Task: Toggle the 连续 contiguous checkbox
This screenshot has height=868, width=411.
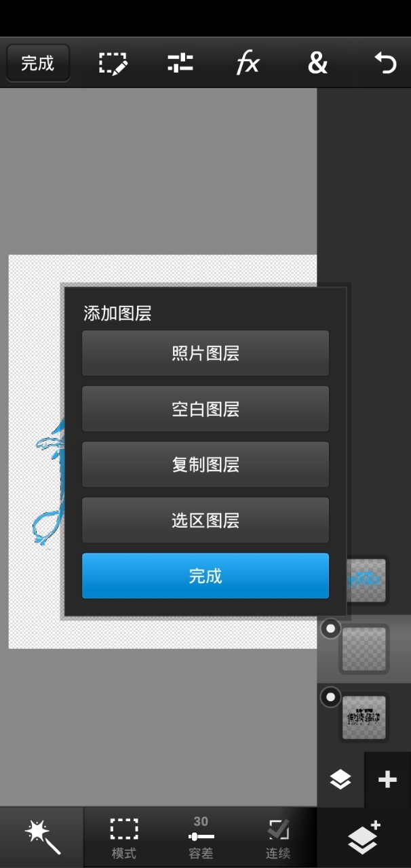Action: pos(278,838)
